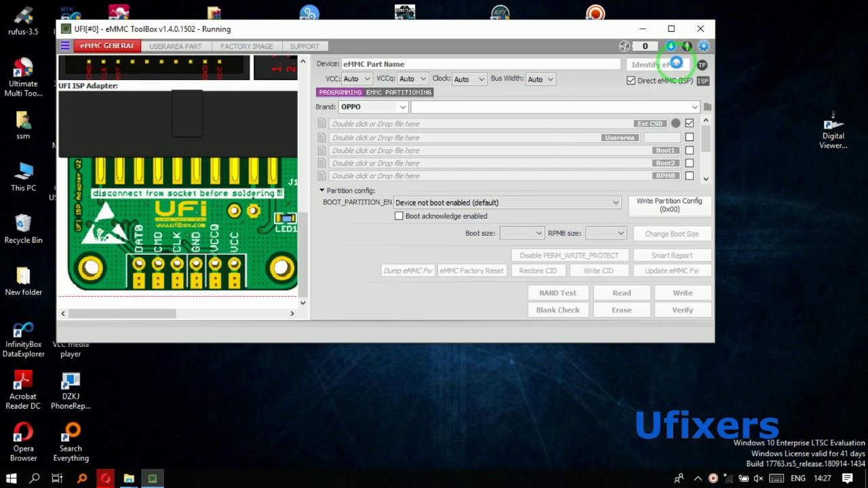Open the rufus-3.5 desktop icon
The width and height of the screenshot is (868, 488).
tap(23, 21)
